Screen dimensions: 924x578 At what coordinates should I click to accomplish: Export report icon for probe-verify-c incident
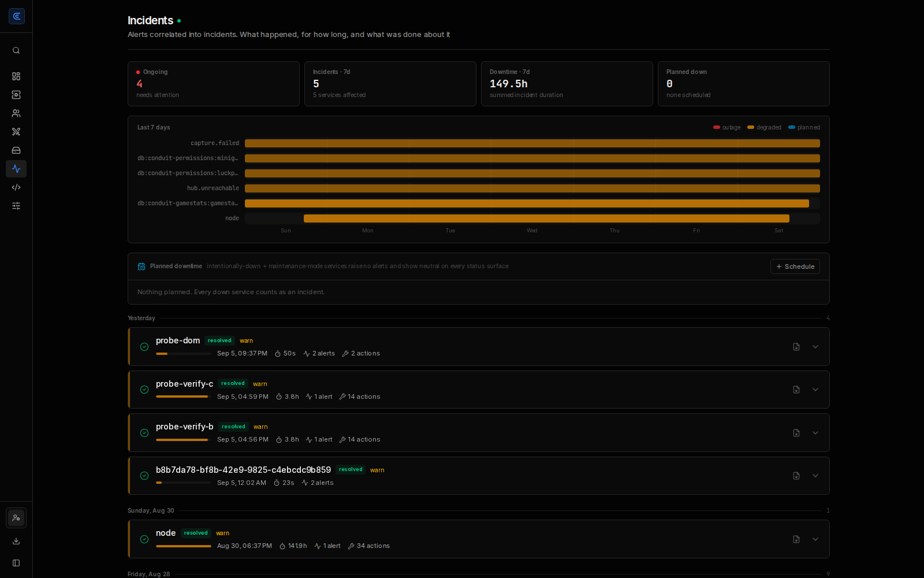coord(796,390)
